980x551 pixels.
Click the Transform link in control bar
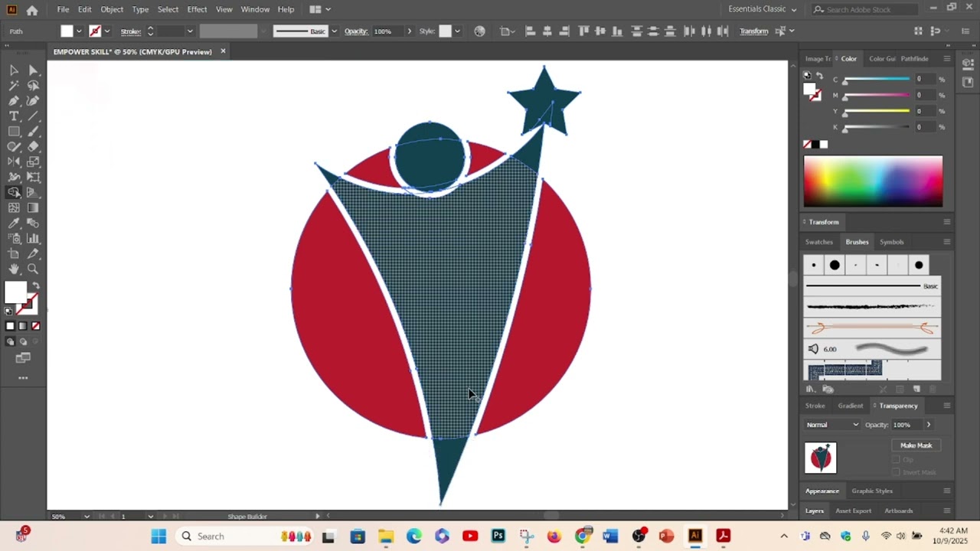tap(753, 31)
